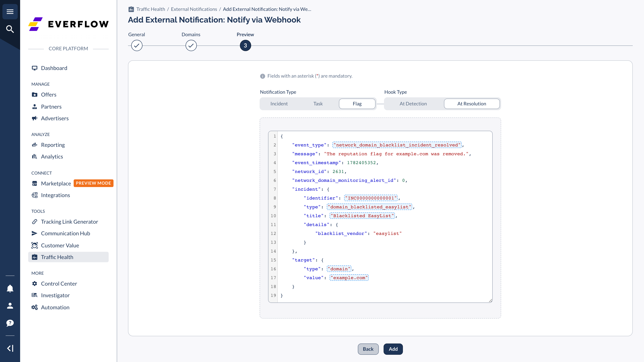644x362 pixels.
Task: Click the Add button
Action: pos(393,349)
